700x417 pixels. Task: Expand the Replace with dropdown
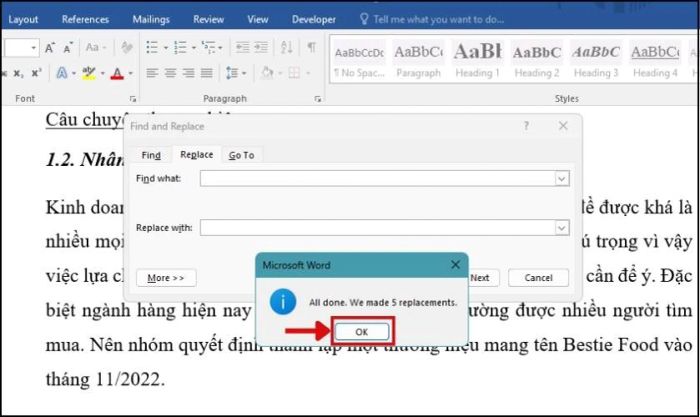click(562, 228)
